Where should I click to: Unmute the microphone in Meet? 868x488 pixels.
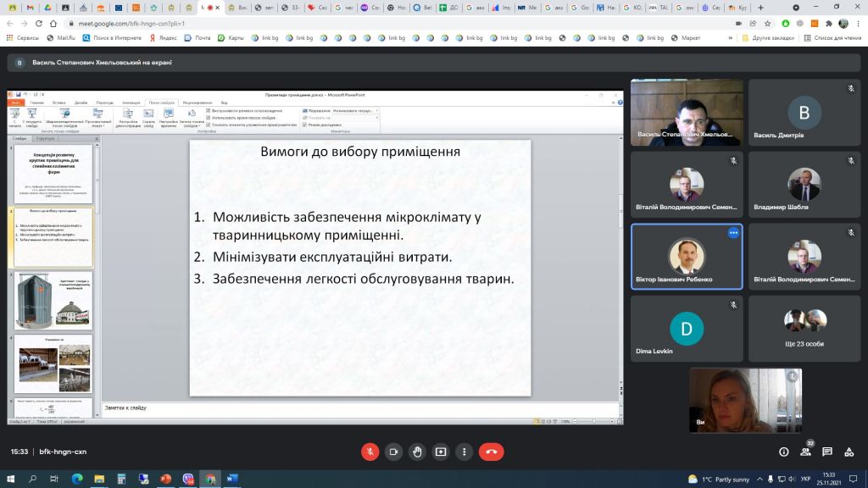click(370, 452)
